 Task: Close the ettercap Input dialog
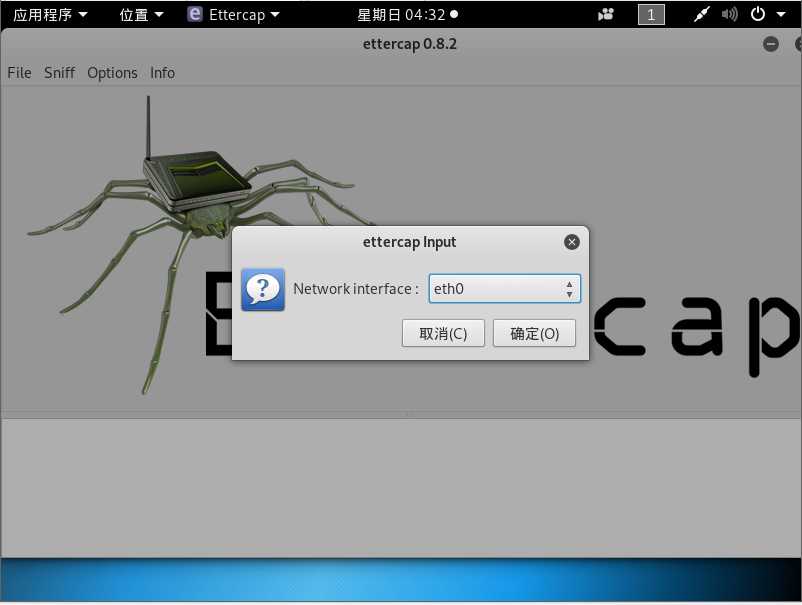pyautogui.click(x=571, y=242)
